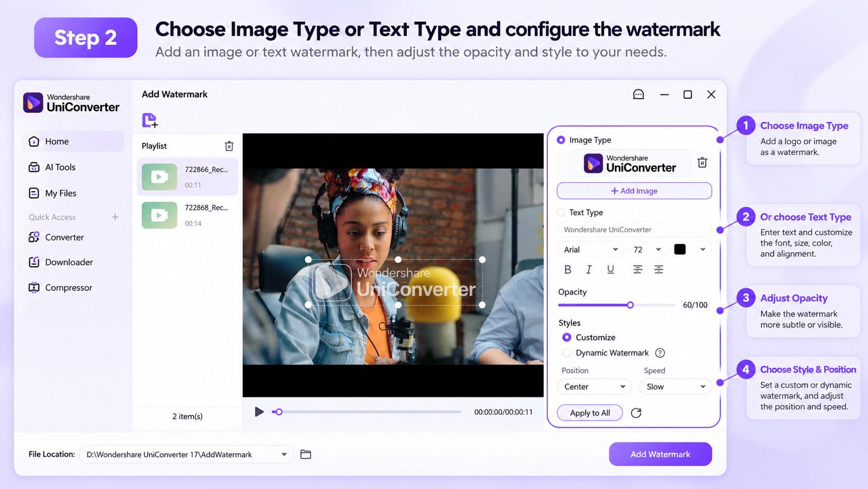Reset watermark settings with refresh icon
The width and height of the screenshot is (868, 489).
pyautogui.click(x=636, y=413)
